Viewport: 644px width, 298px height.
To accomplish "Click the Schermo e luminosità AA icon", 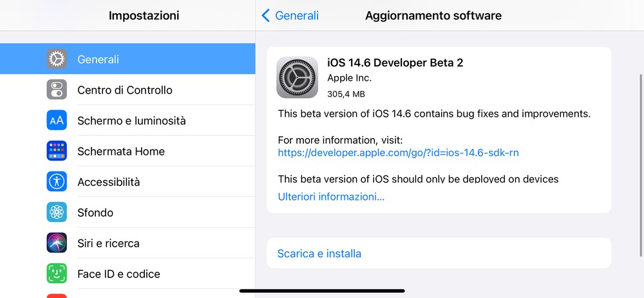I will tap(57, 120).
